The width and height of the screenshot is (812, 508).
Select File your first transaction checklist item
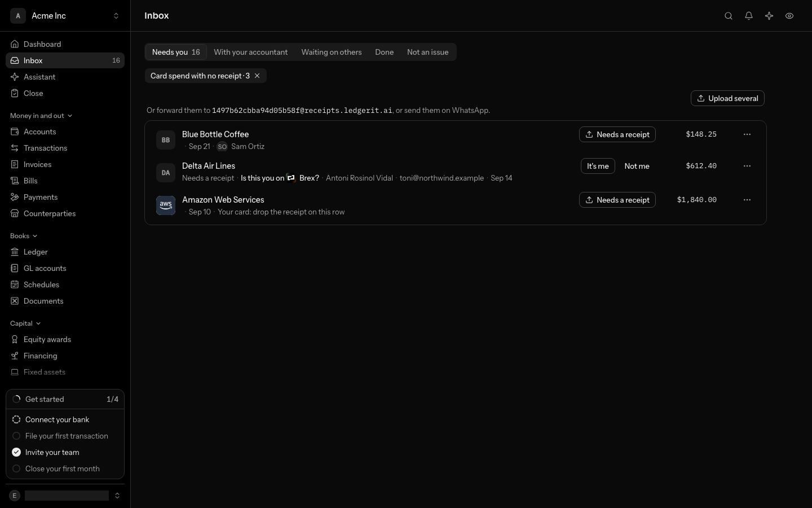point(65,436)
